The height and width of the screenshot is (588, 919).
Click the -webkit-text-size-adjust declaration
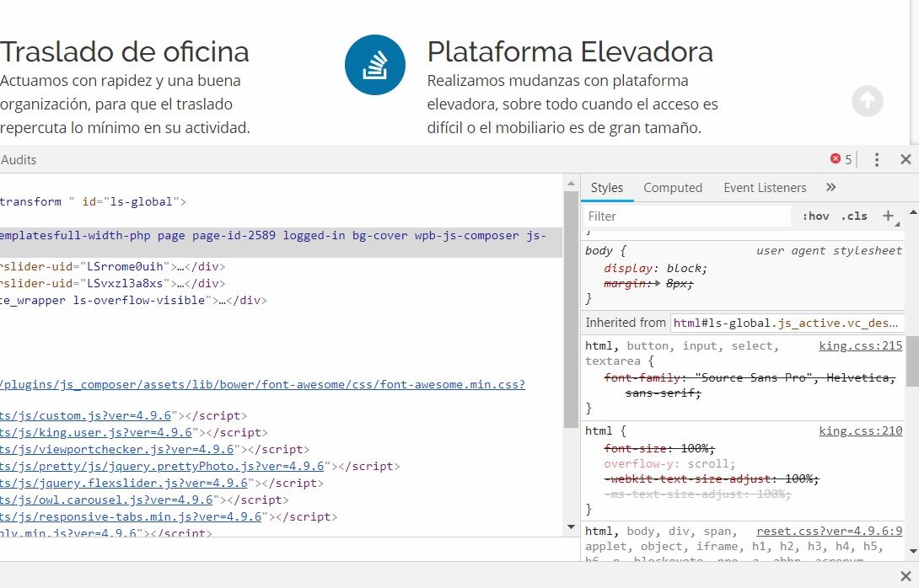711,479
